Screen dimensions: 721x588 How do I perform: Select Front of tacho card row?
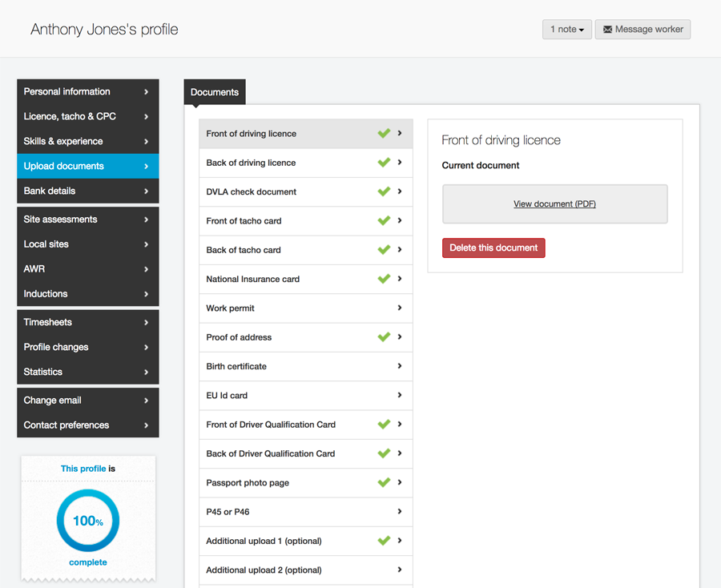point(306,221)
